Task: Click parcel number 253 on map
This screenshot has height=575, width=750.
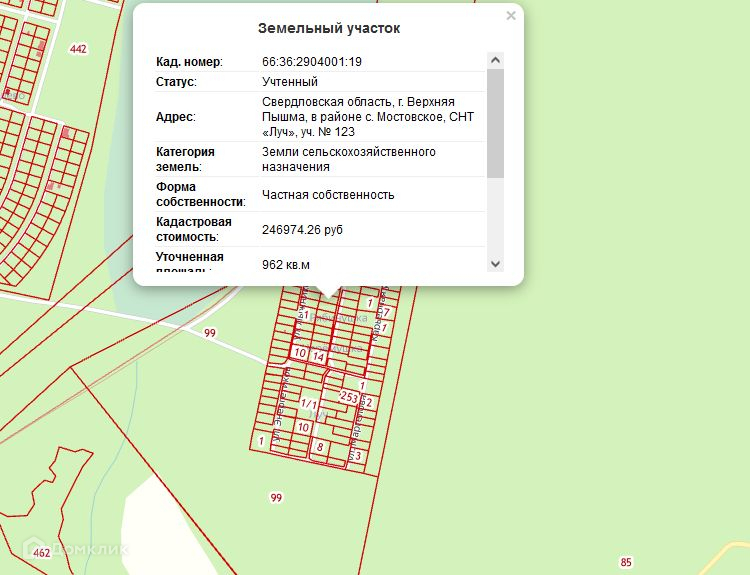Action: [349, 397]
